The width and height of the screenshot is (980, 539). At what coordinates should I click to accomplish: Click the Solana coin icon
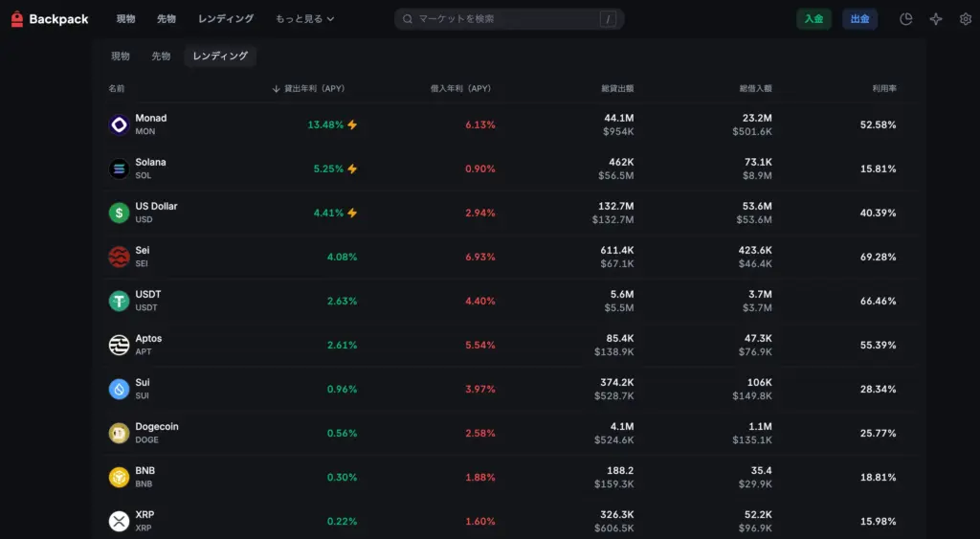point(119,168)
